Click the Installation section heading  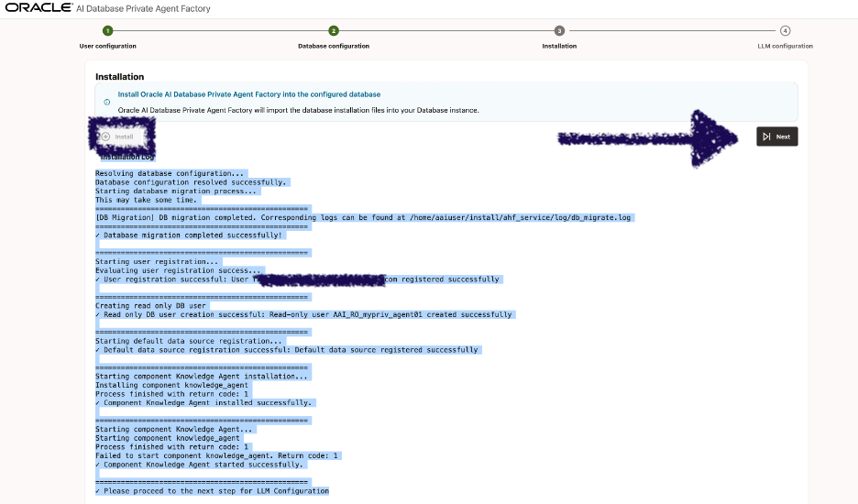(x=119, y=77)
